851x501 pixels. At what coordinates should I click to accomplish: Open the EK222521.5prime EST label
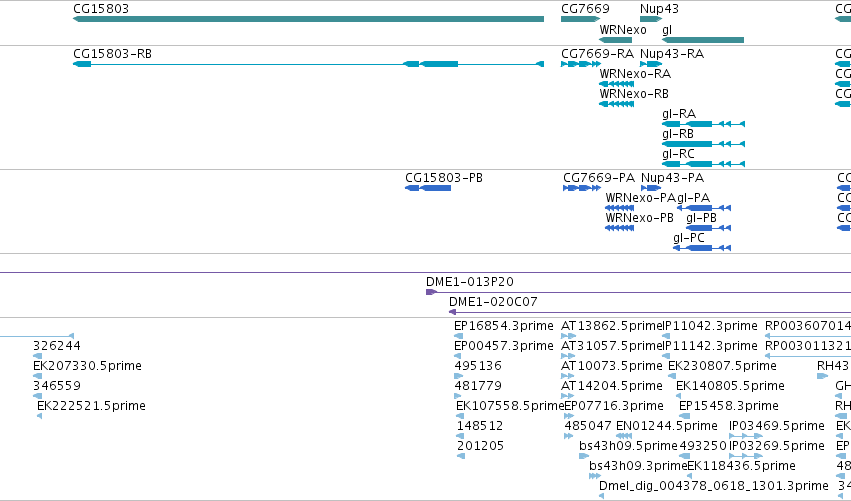tap(91, 407)
